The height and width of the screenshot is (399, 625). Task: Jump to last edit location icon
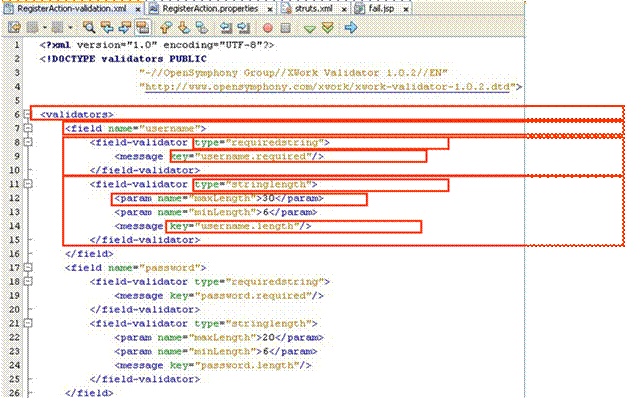point(14,27)
